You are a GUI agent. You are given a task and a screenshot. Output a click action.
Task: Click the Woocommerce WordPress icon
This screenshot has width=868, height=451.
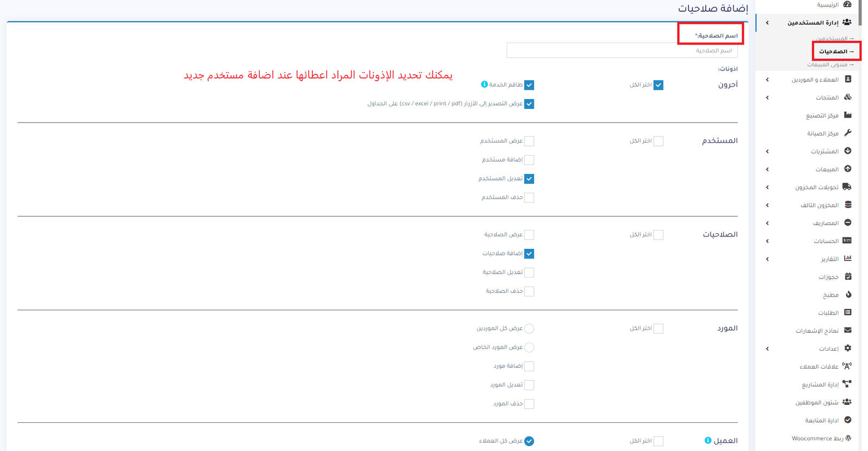(848, 438)
